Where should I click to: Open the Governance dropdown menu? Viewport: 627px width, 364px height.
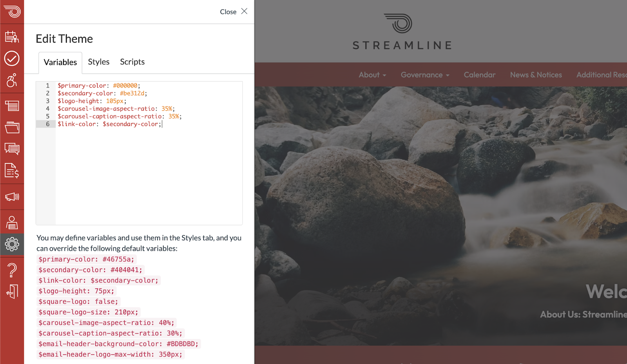click(424, 75)
